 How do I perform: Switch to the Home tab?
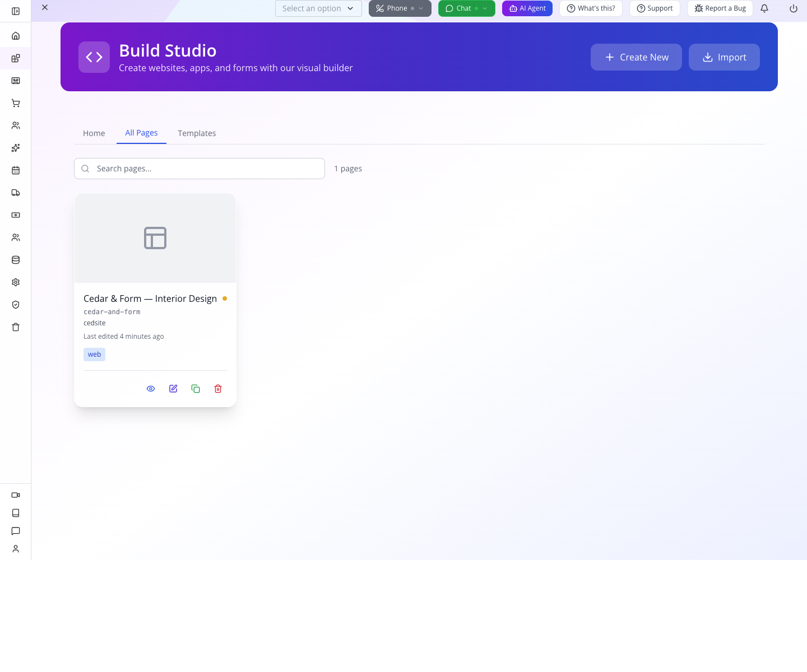[94, 133]
